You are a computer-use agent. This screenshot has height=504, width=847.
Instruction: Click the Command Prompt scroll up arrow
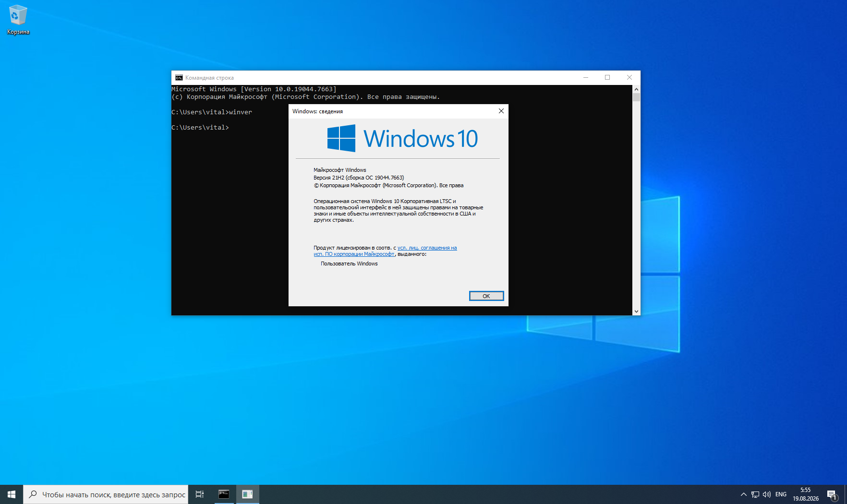click(x=636, y=89)
